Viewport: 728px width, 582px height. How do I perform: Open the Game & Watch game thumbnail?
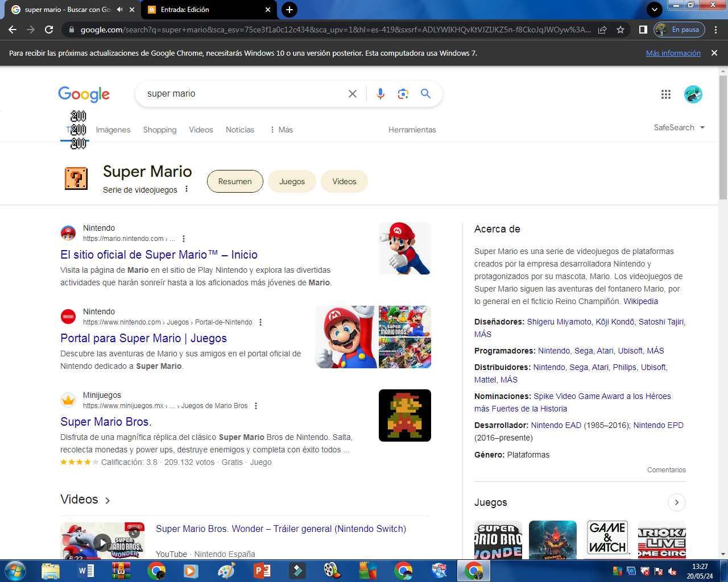[607, 539]
